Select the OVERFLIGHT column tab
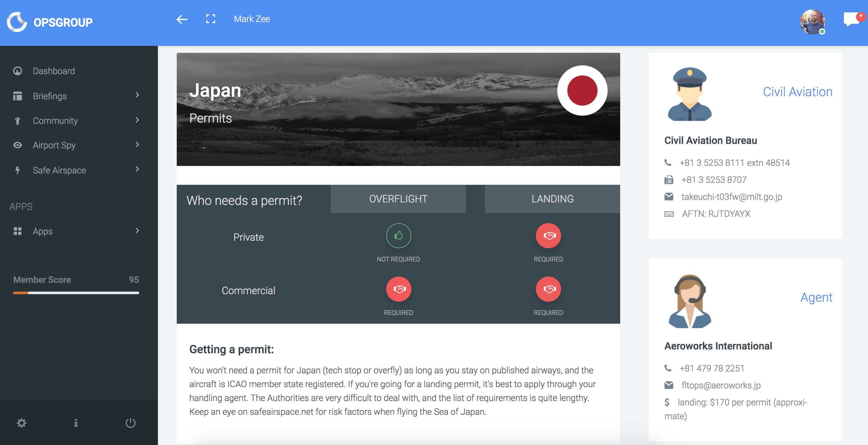This screenshot has height=445, width=868. point(398,199)
